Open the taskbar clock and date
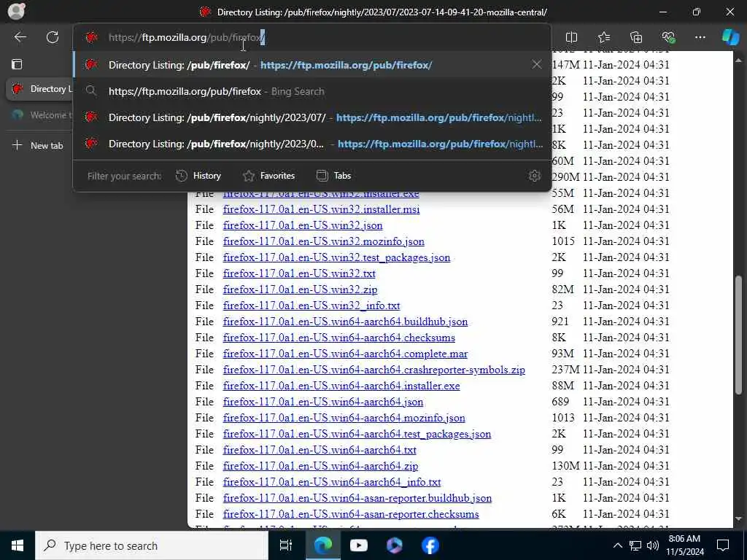This screenshot has height=560, width=747. point(684,545)
